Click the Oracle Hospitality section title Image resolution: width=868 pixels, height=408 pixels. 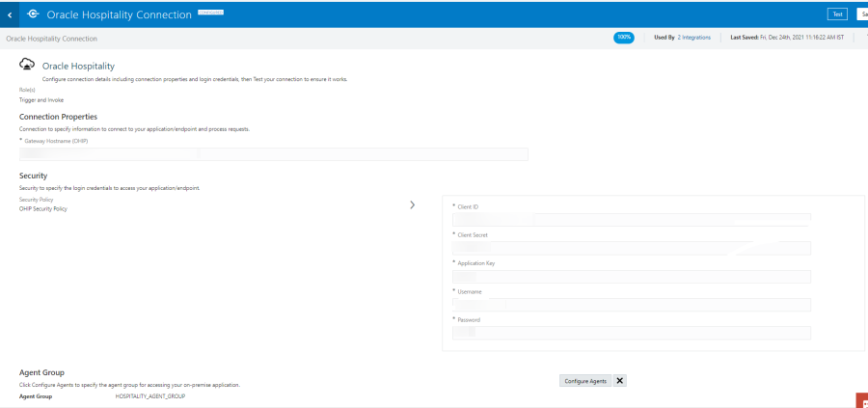click(x=78, y=66)
